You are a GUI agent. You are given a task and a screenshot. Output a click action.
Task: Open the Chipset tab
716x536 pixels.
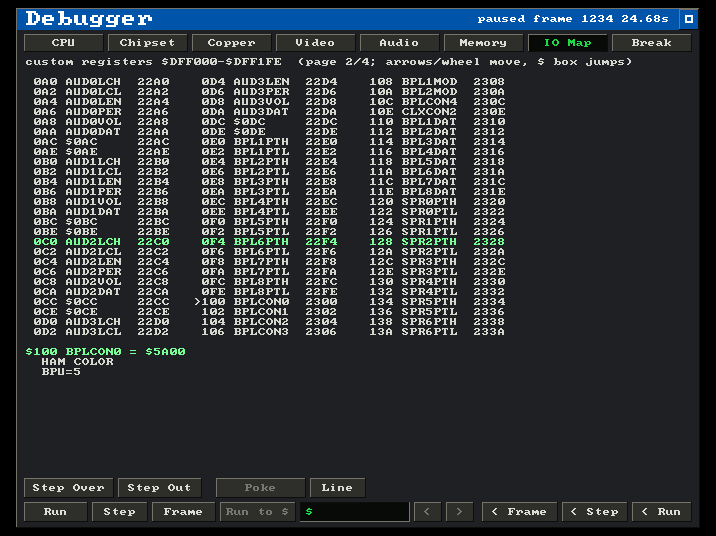(x=147, y=43)
